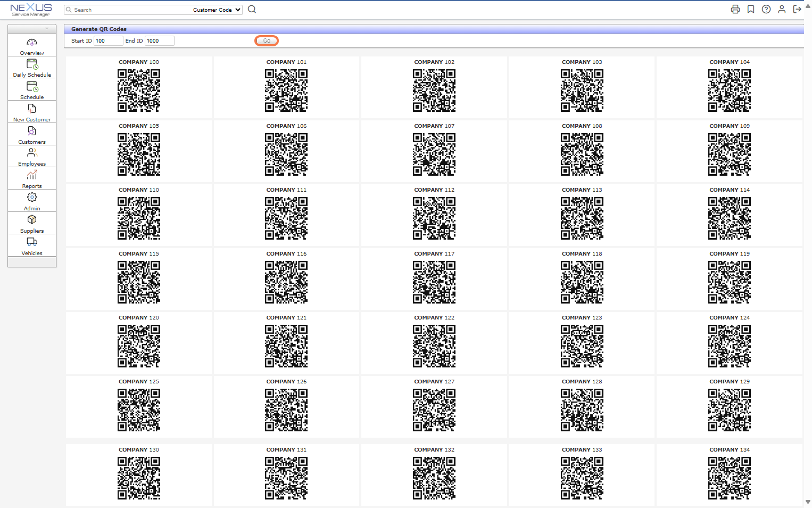
Task: Select the COMPANY 100 QR code
Action: coord(139,91)
